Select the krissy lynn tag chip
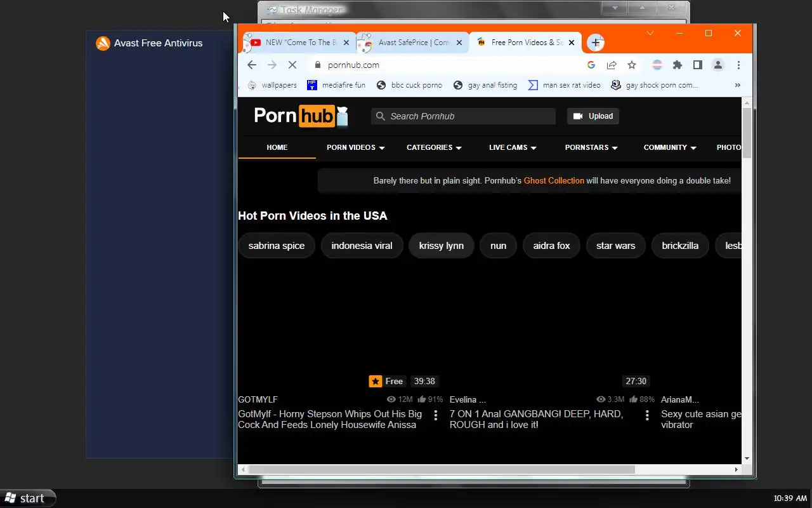The height and width of the screenshot is (508, 812). (x=442, y=246)
